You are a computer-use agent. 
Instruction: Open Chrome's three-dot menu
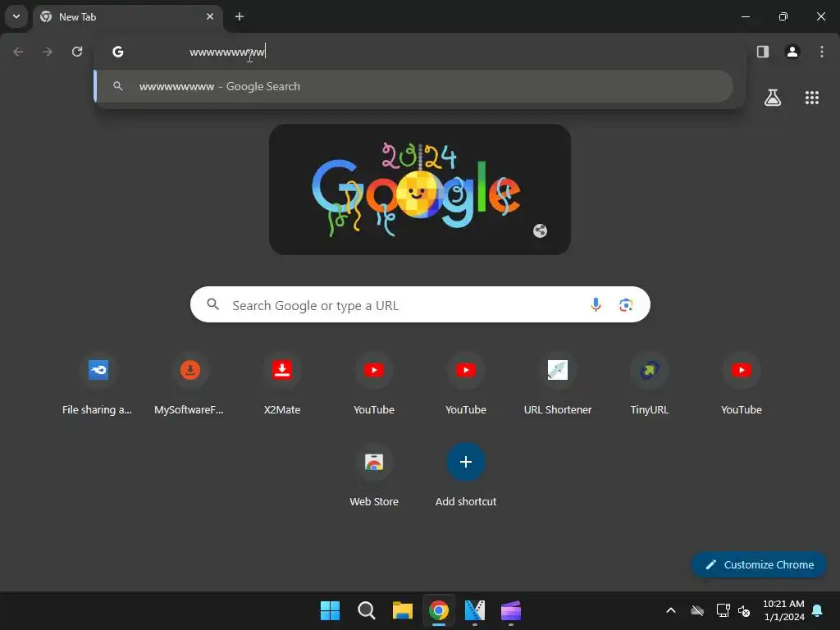click(822, 52)
